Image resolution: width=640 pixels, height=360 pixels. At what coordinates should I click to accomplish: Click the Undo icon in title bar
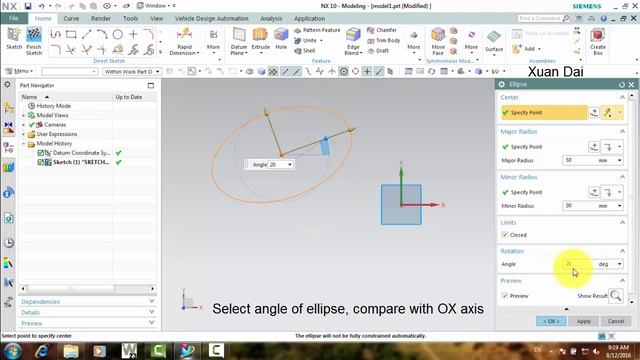point(42,6)
